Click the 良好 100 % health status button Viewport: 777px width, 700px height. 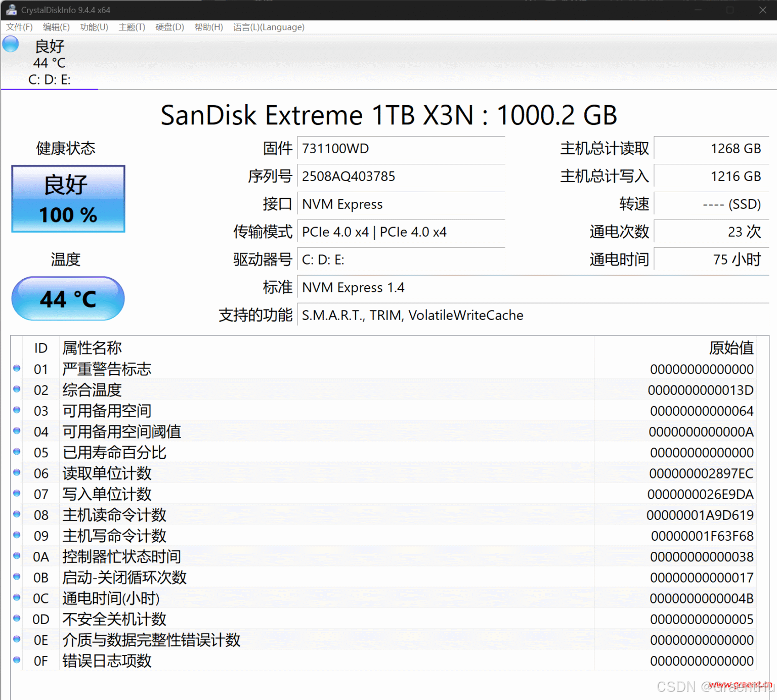pos(68,199)
